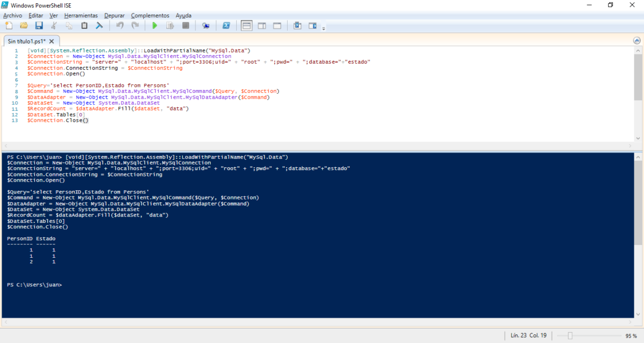
Task: Undo the last edit
Action: coord(119,25)
